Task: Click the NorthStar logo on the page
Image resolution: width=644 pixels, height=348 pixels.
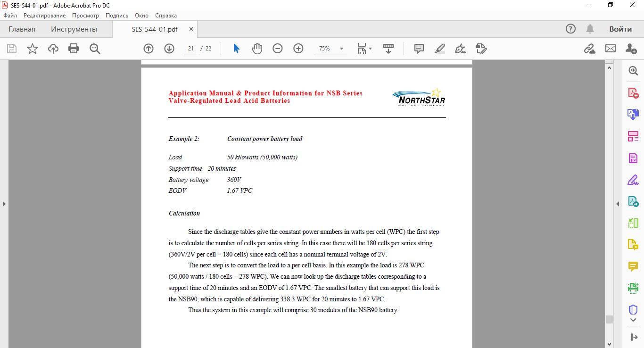Action: point(419,97)
